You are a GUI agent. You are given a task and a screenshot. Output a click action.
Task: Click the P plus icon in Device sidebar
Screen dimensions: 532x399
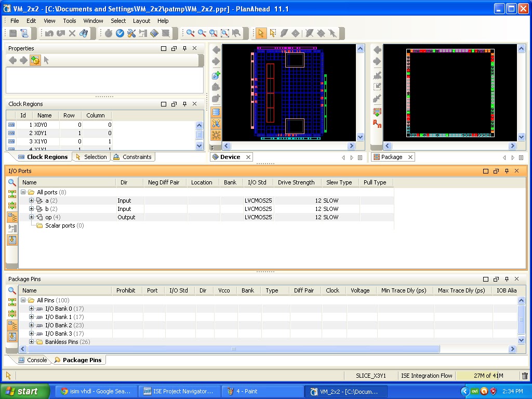[216, 75]
